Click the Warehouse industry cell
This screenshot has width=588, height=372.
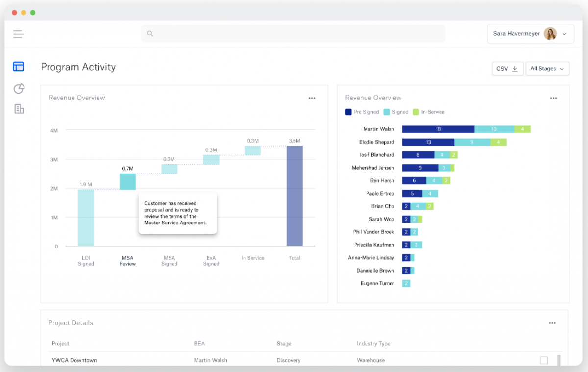click(x=371, y=360)
